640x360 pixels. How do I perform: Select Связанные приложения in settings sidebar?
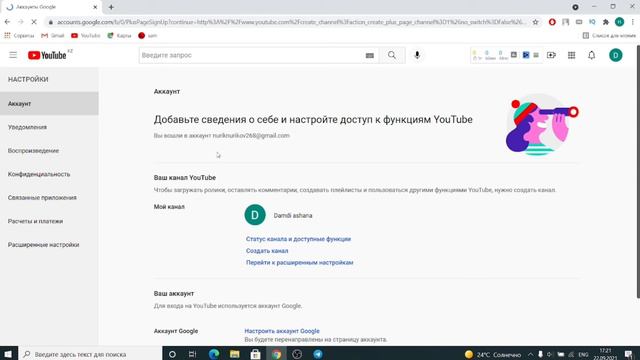pyautogui.click(x=49, y=198)
